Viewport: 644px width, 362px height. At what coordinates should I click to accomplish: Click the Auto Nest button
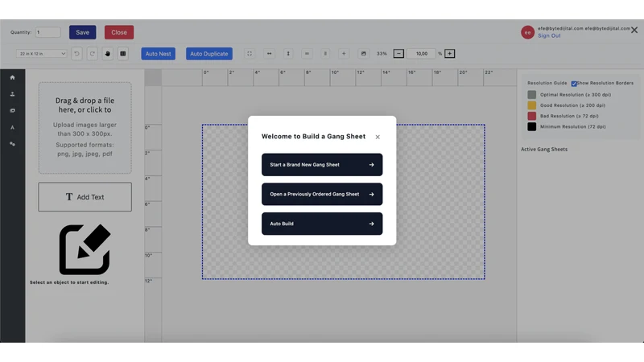[158, 54]
